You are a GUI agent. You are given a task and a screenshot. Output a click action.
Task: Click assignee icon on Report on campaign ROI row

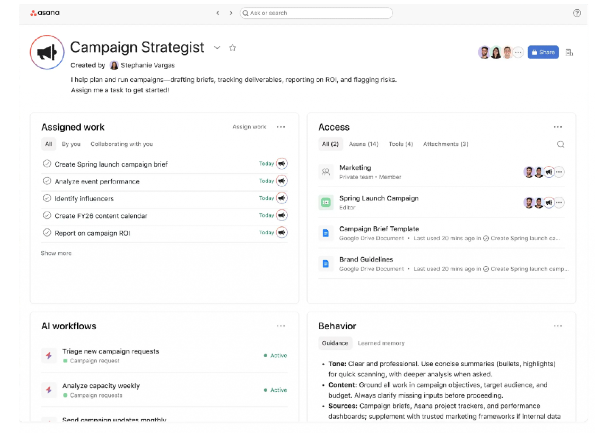[x=282, y=233]
